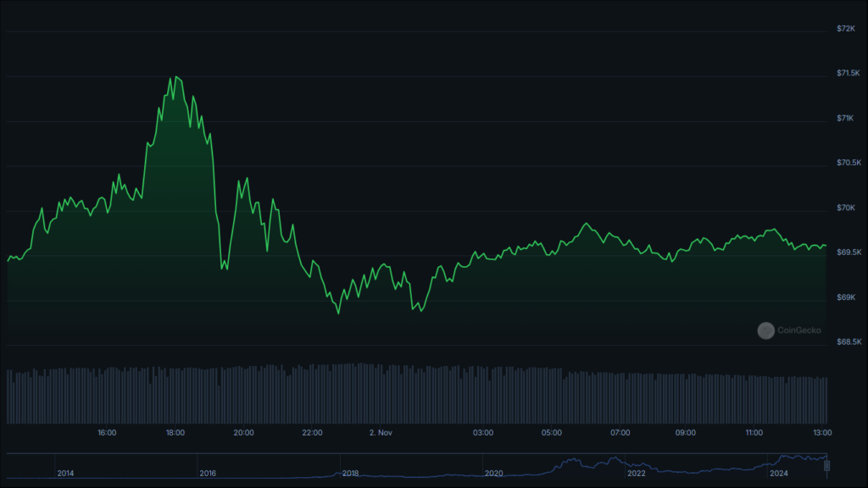Click the navigator range handle at right end
Image resolution: width=868 pixels, height=488 pixels.
tap(827, 466)
